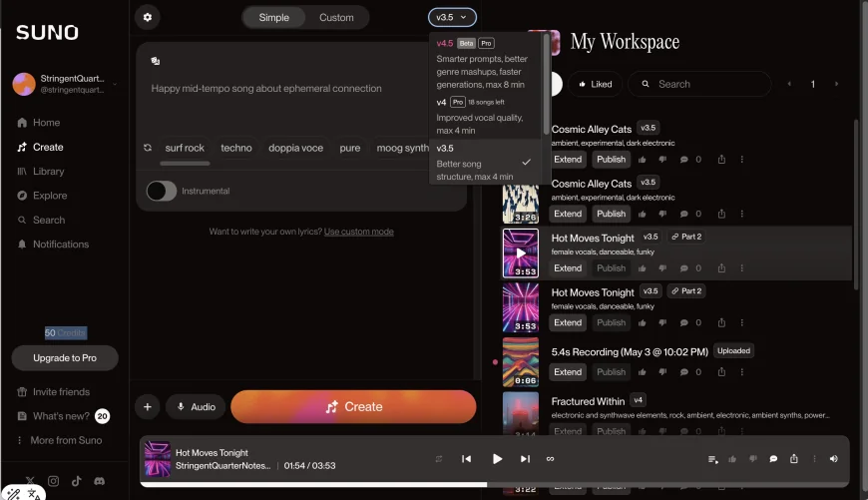868x500 pixels.
Task: Refresh the suggested style tags
Action: click(x=148, y=148)
